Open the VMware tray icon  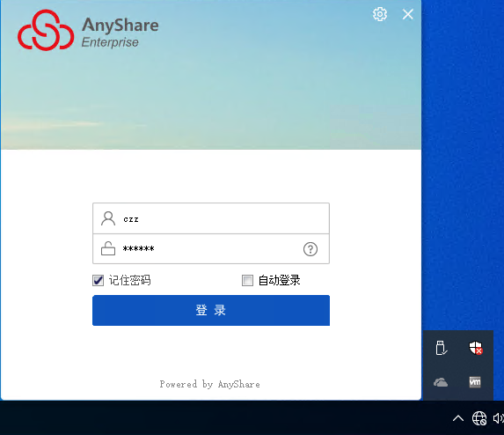coord(475,382)
